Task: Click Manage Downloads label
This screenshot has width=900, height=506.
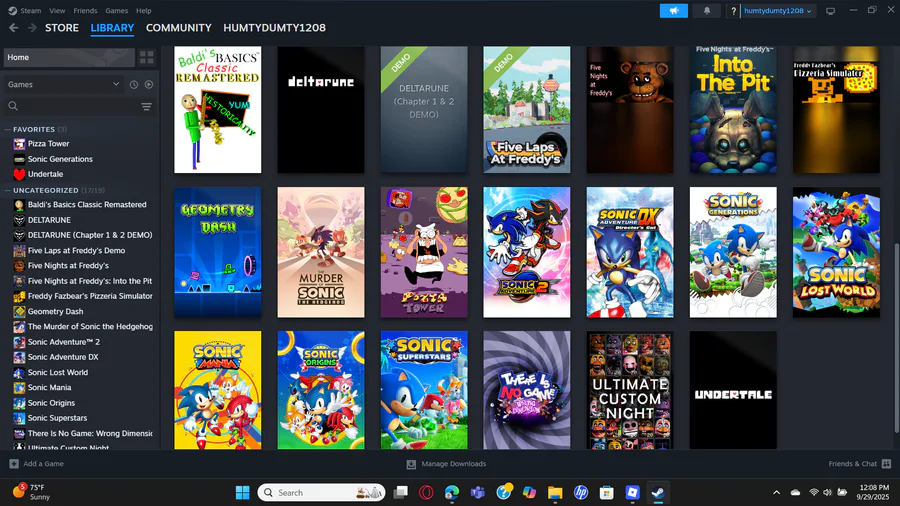Action: coord(453,464)
